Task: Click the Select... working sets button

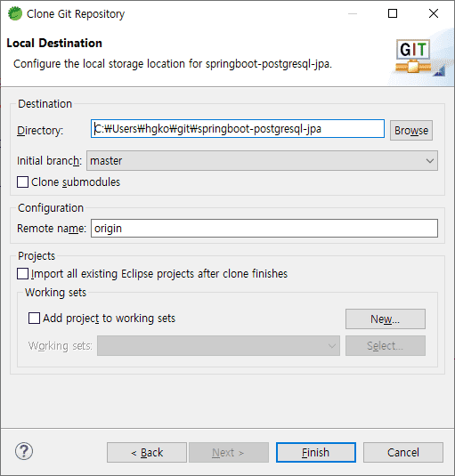Action: 386,345
